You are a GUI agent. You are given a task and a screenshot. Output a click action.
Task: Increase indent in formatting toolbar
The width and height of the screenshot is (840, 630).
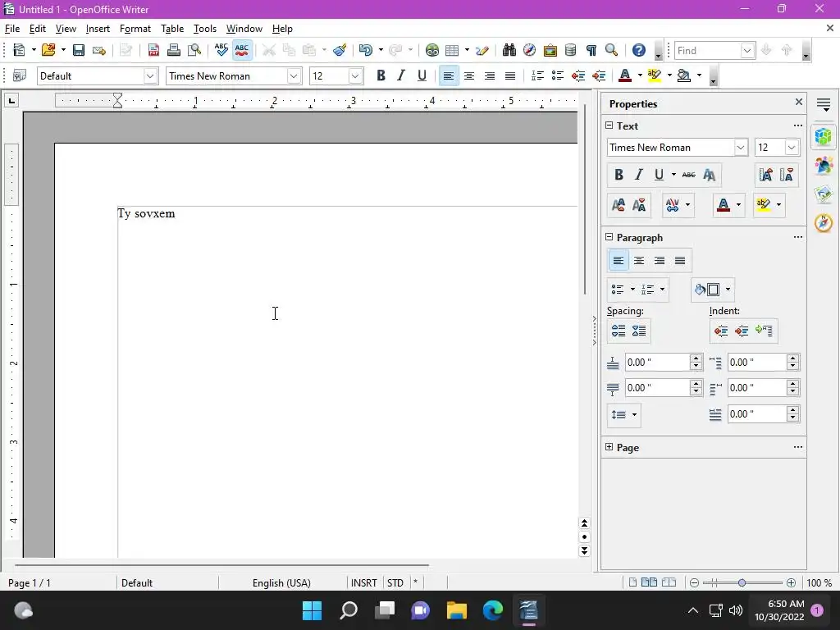point(599,76)
